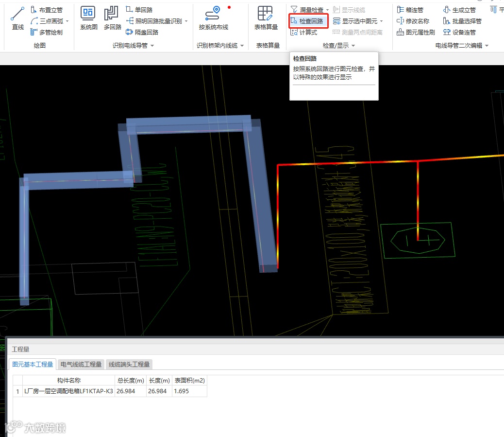Viewport: 504px width, 437px height.
Task: Click 显示选中图元 display tool
Action: 355,21
